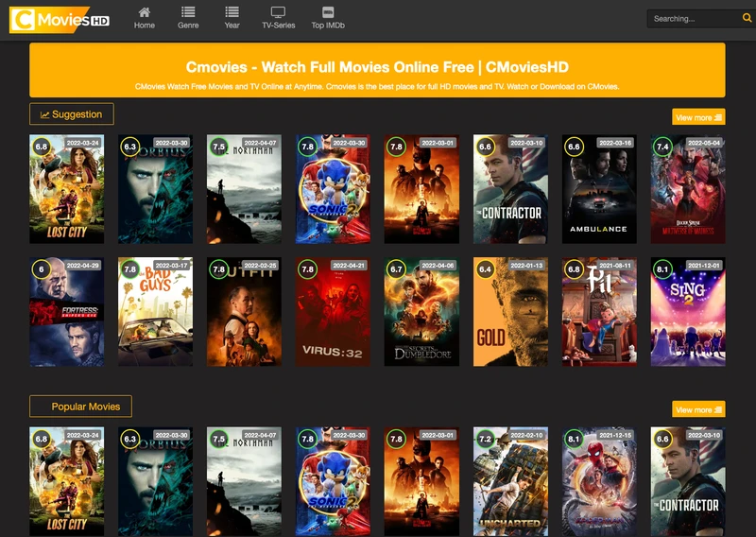Open Sonic 2 poster in Suggestion
This screenshot has height=537, width=756.
[333, 189]
